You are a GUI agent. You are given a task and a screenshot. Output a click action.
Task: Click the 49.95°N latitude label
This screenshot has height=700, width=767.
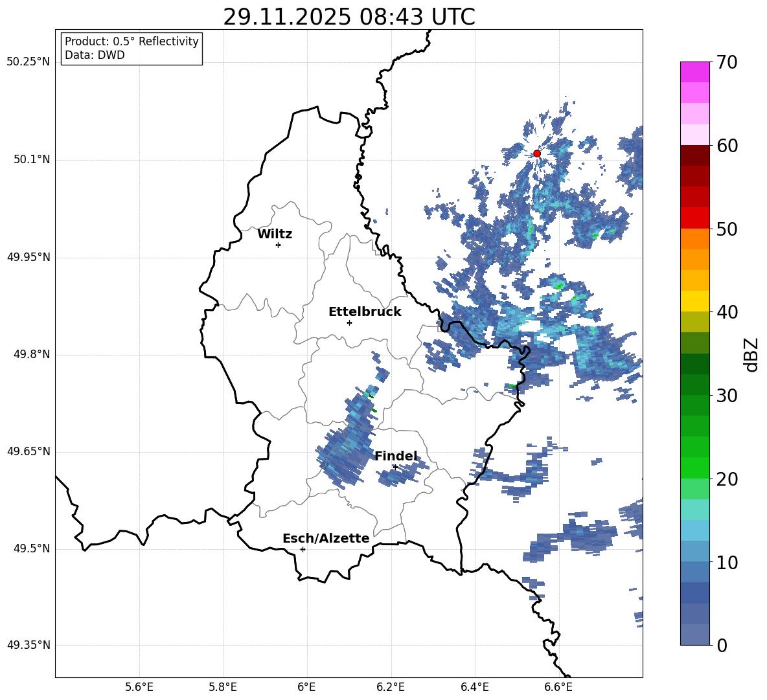[x=29, y=257]
